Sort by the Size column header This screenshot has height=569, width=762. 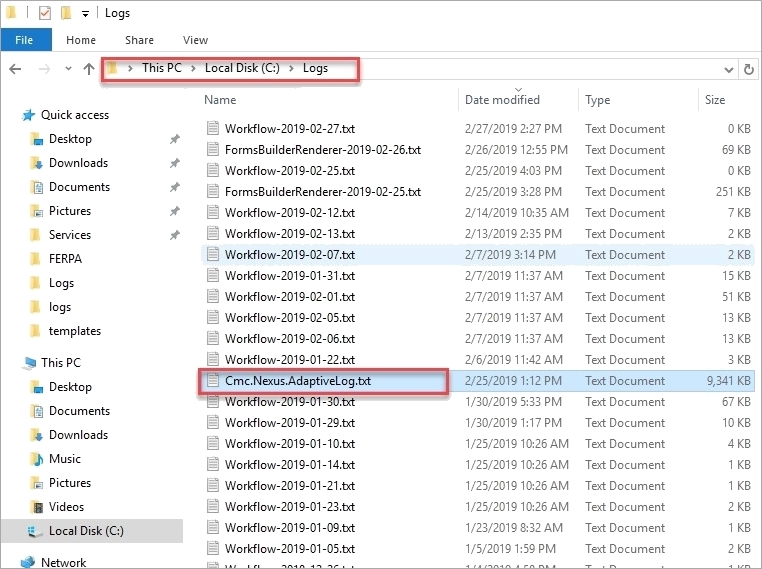pos(715,100)
